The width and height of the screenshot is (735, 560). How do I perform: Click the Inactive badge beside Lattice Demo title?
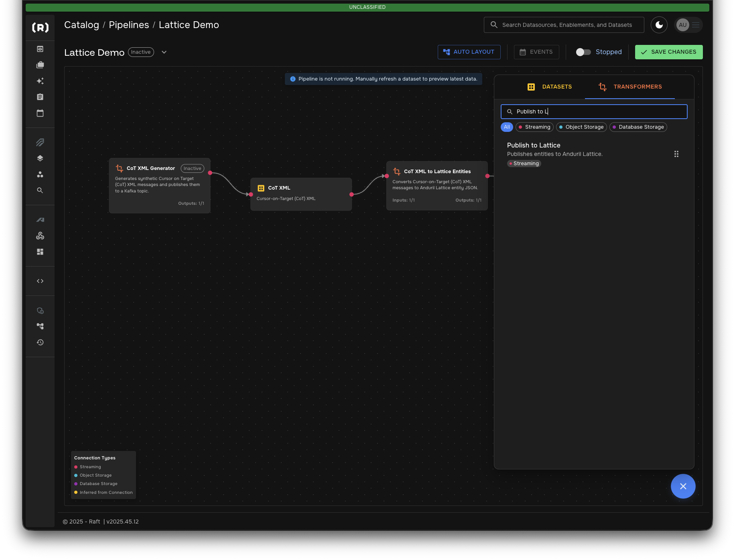point(141,52)
